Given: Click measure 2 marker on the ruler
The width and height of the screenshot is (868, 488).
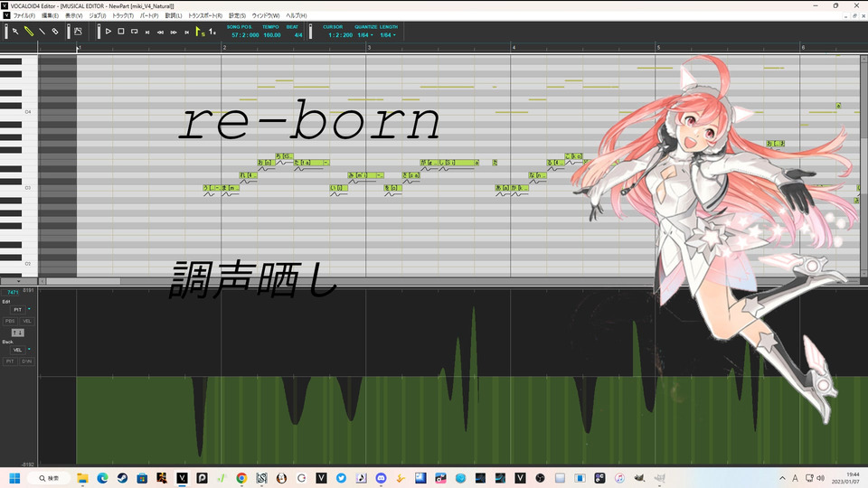Looking at the screenshot, I should click(224, 48).
